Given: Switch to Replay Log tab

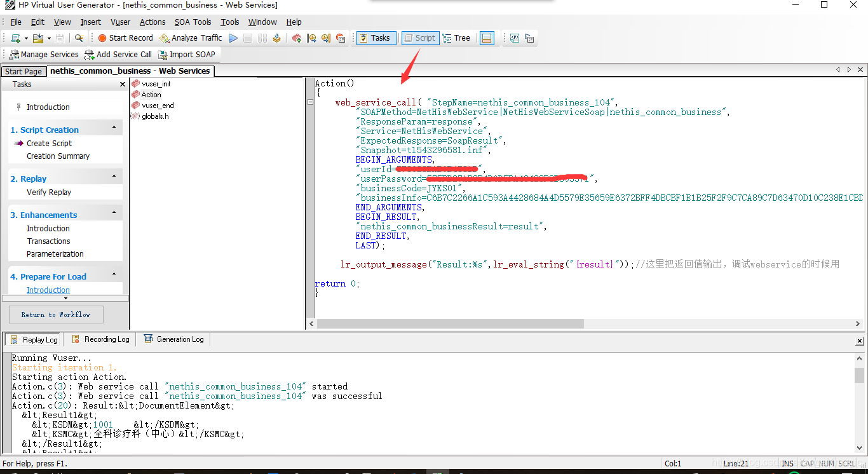Looking at the screenshot, I should coord(34,339).
